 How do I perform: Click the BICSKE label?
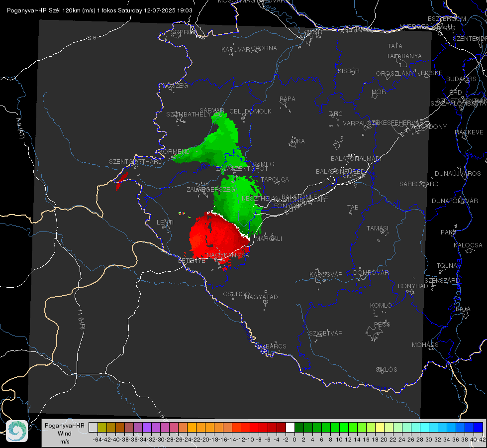[432, 73]
